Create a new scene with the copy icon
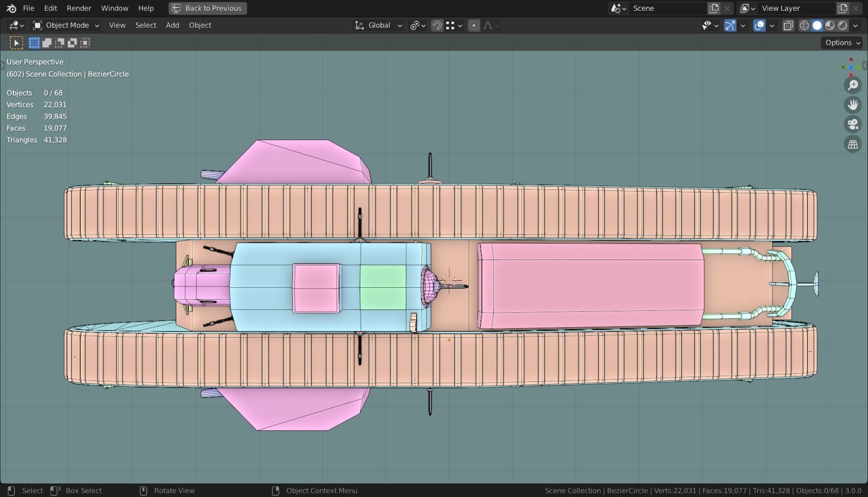The image size is (868, 497). tap(714, 8)
